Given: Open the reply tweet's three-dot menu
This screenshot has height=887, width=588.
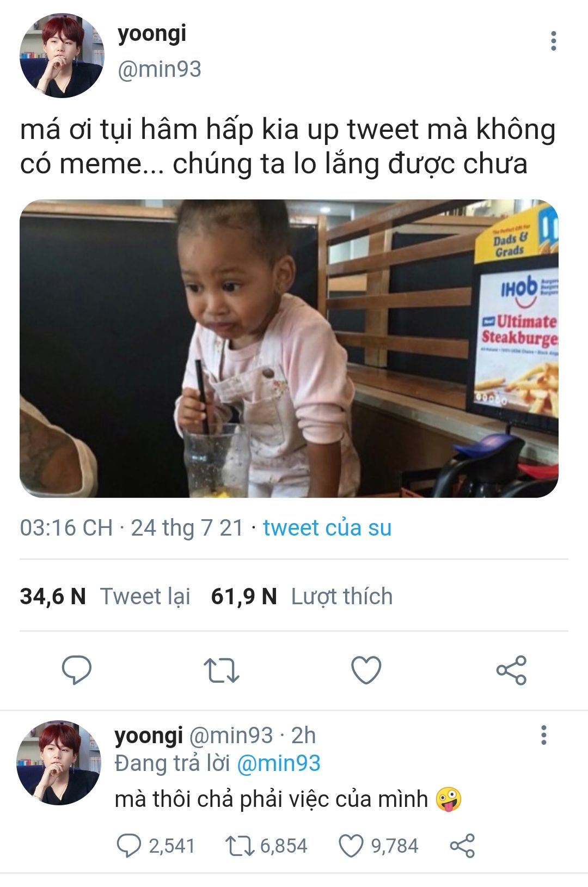Looking at the screenshot, I should [543, 735].
